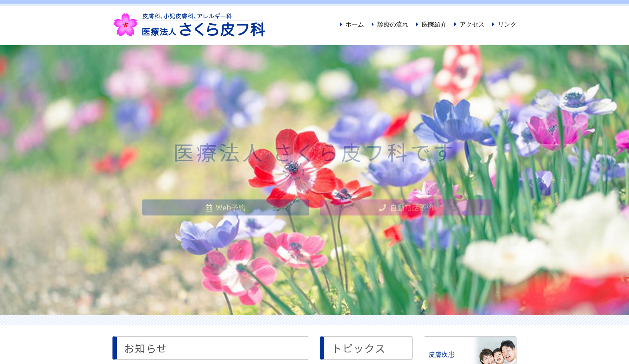
Task: Open the リンク page
Action: 507,24
